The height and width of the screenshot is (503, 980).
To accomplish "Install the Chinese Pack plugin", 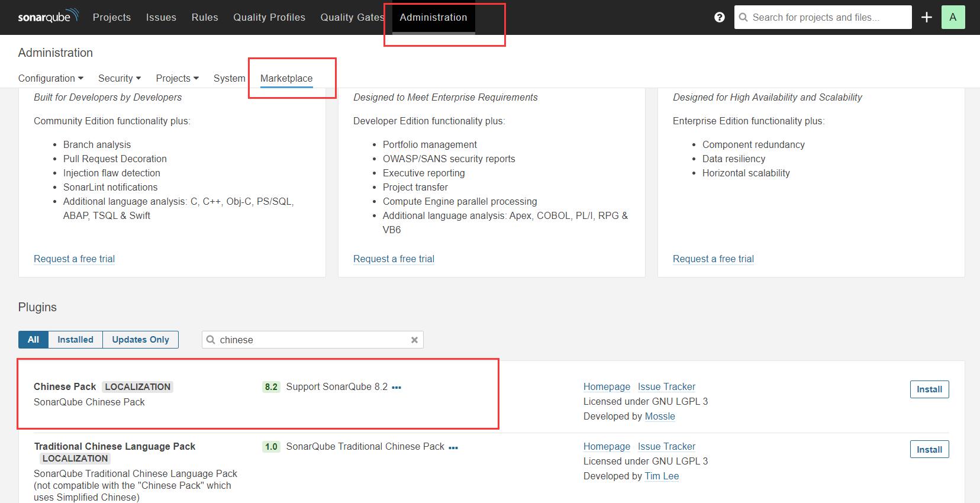I will (929, 389).
